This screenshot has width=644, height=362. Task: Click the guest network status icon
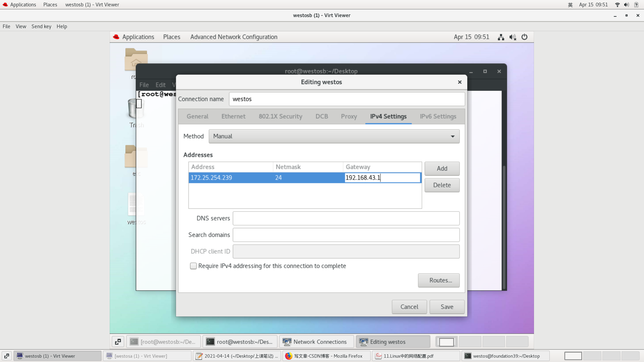501,37
